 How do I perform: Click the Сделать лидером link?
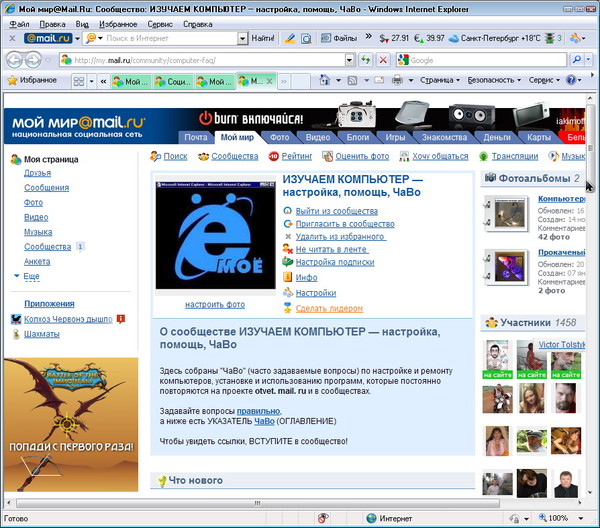(329, 308)
